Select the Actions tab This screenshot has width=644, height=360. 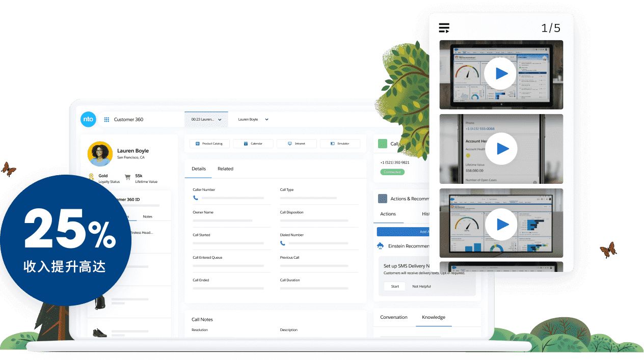coord(388,214)
